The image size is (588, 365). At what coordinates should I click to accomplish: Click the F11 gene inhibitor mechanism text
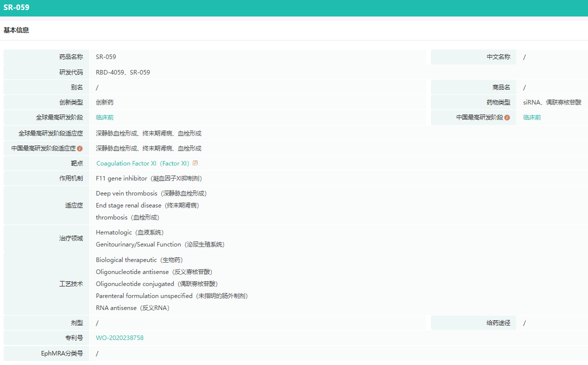[149, 178]
